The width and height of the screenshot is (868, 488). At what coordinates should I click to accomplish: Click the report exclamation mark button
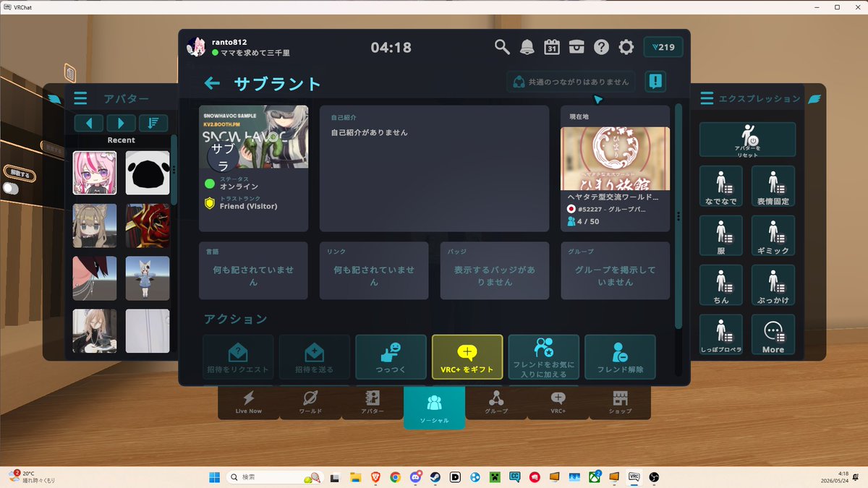[x=655, y=81]
